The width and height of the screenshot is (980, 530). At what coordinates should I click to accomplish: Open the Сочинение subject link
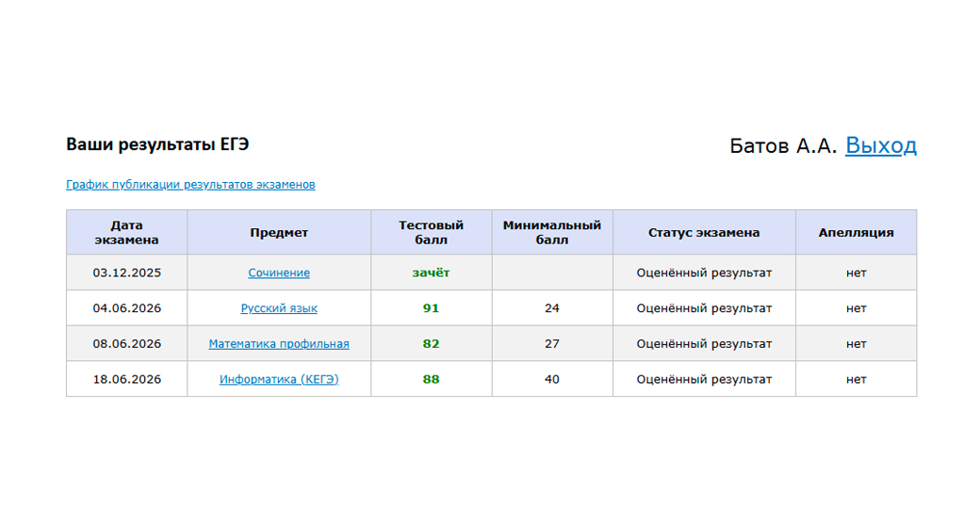pyautogui.click(x=279, y=273)
